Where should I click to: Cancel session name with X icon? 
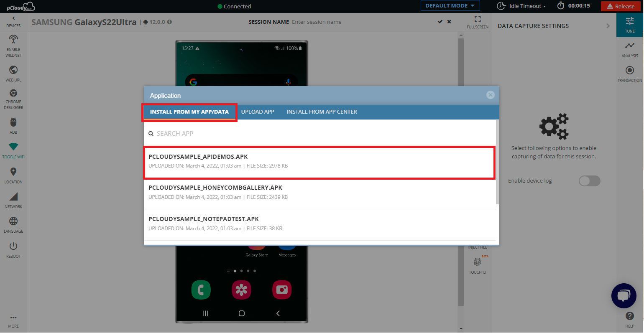(x=449, y=22)
